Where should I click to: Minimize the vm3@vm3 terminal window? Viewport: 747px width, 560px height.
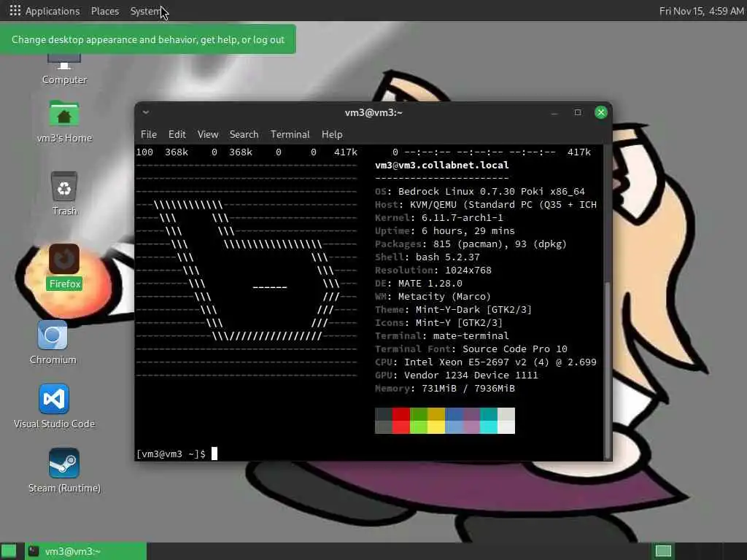(x=554, y=113)
